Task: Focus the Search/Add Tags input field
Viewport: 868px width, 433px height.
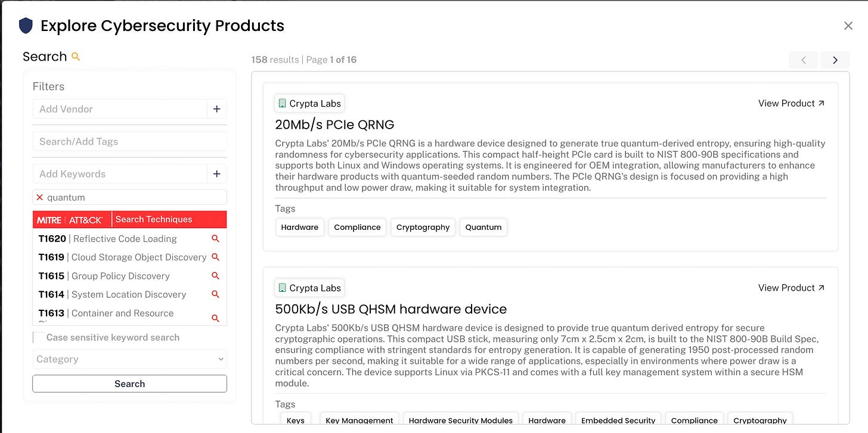Action: pos(129,141)
